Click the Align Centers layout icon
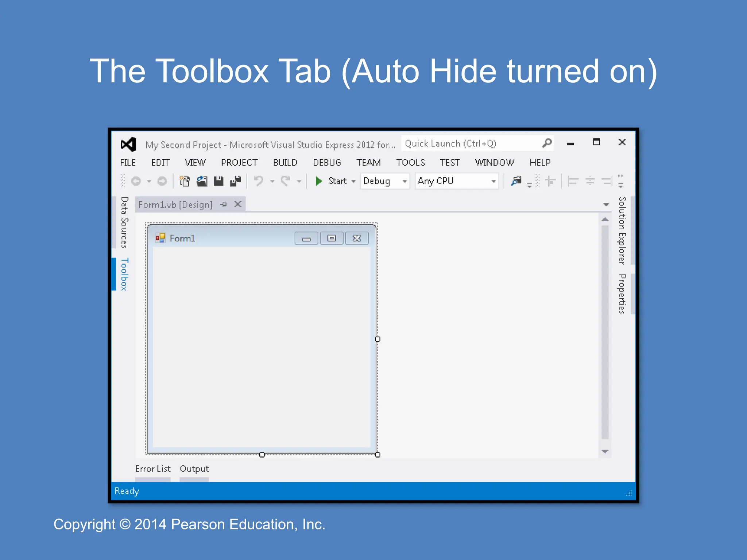 tap(590, 181)
